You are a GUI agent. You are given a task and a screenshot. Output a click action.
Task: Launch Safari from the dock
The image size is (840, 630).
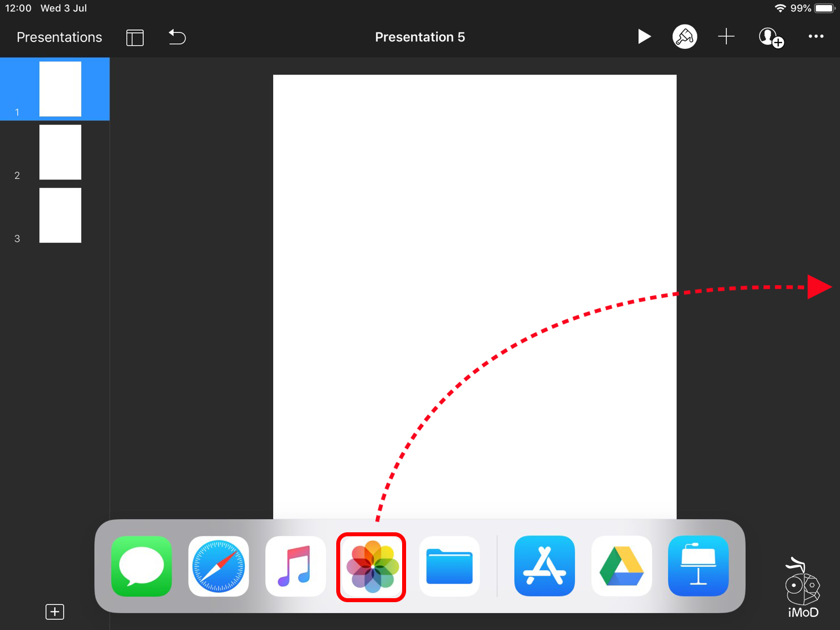pos(219,566)
